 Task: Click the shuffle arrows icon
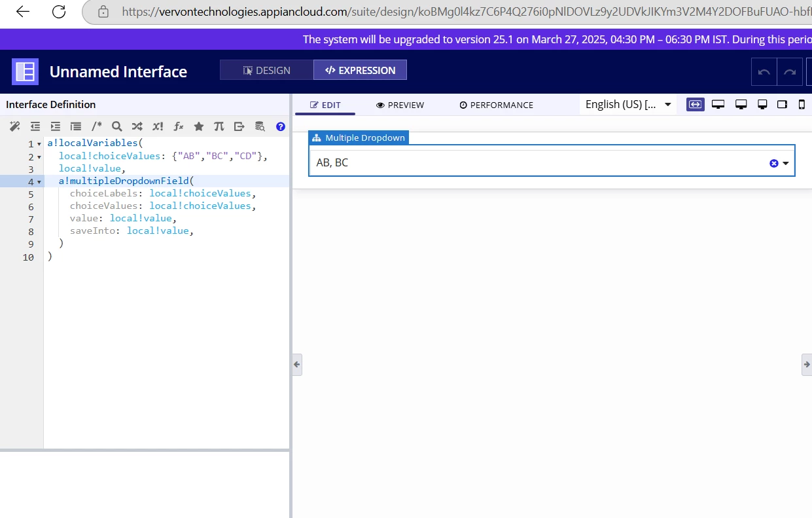click(x=137, y=126)
